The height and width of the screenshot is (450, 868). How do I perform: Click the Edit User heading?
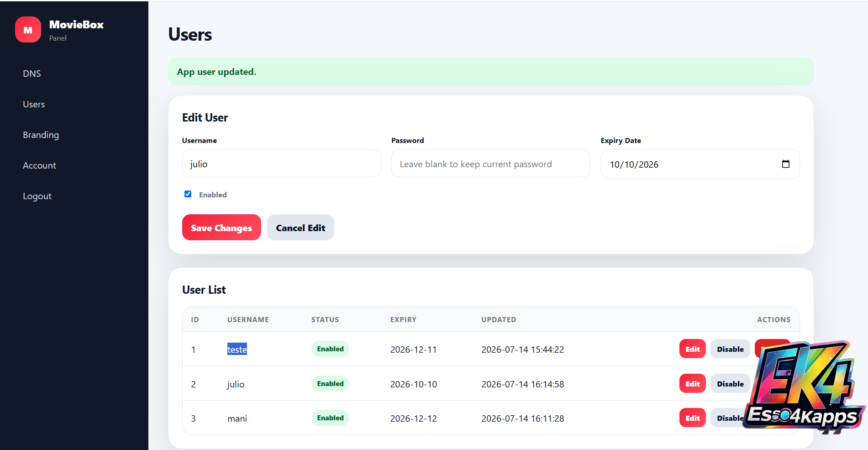pos(205,117)
